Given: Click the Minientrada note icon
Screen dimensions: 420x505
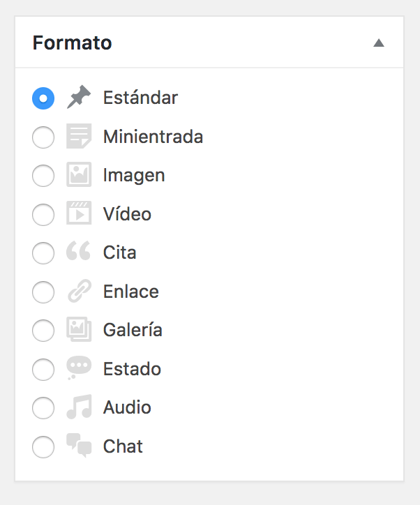Looking at the screenshot, I should click(79, 136).
